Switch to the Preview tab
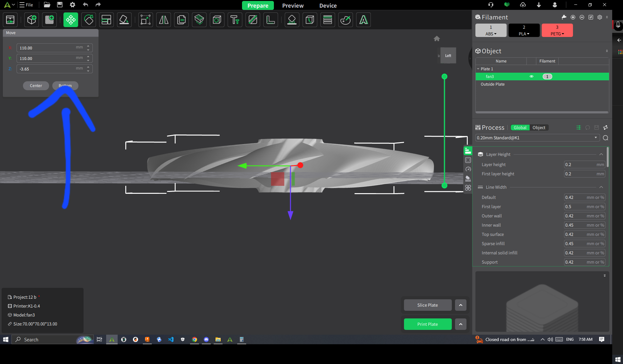The height and width of the screenshot is (364, 623). pyautogui.click(x=293, y=5)
